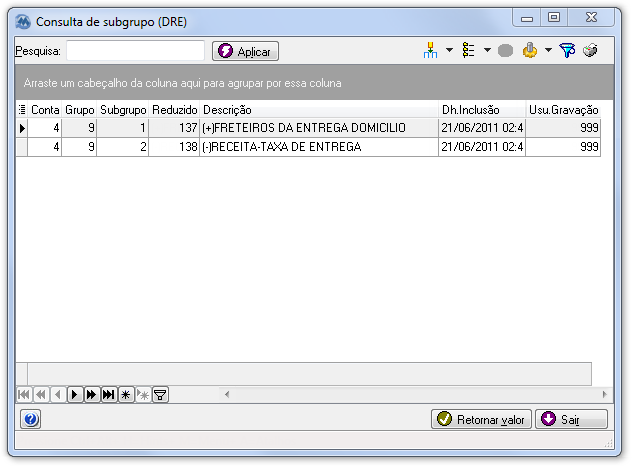Click the date cell in the RECEITA-TAXA row

[x=482, y=147]
